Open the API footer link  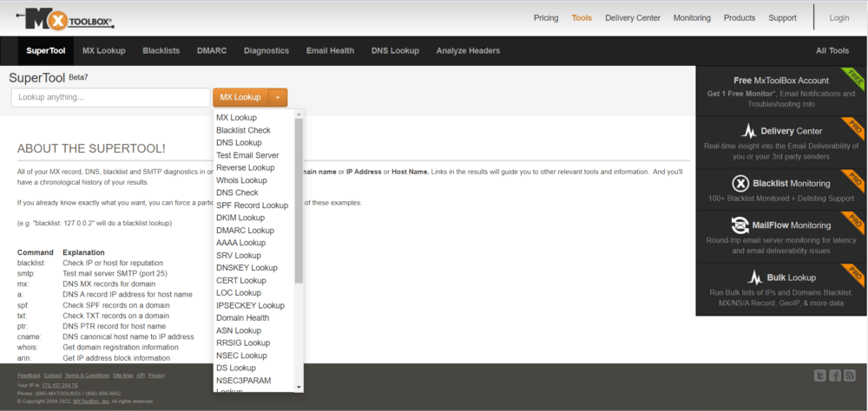[x=141, y=375]
